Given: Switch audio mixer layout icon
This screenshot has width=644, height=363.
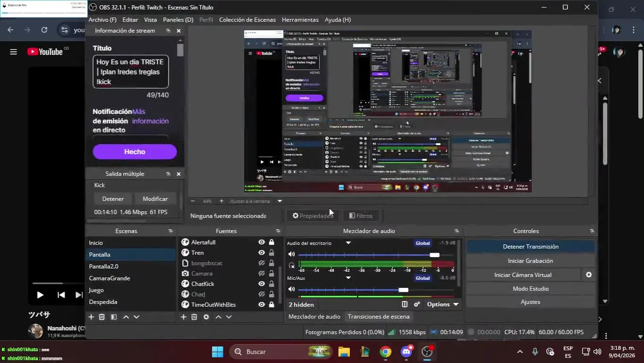Looking at the screenshot, I should 405,305.
